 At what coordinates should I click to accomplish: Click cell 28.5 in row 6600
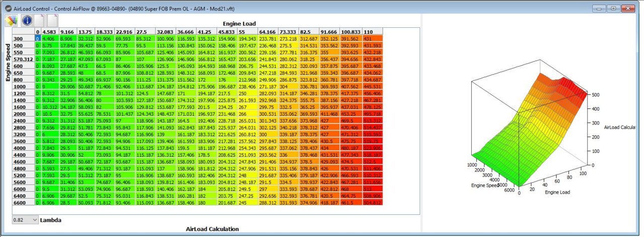(68, 202)
